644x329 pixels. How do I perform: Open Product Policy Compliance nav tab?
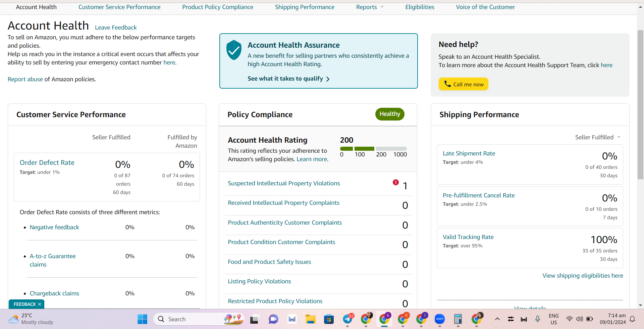[218, 7]
